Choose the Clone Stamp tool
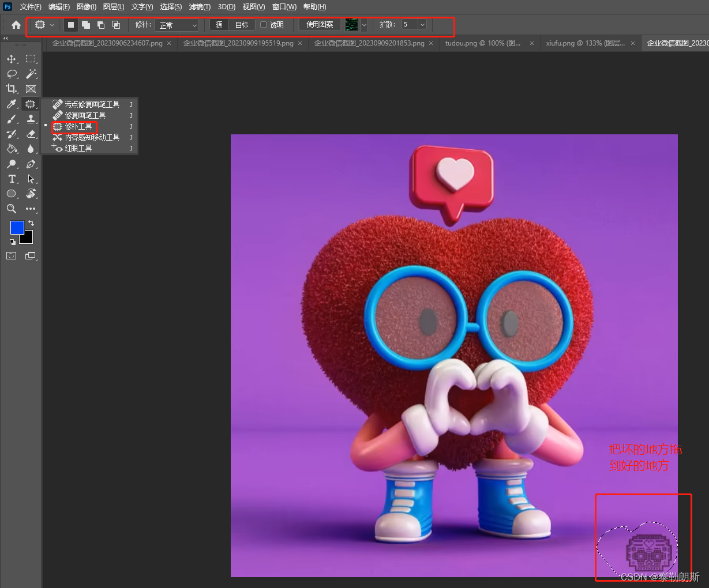This screenshot has width=709, height=588. (31, 119)
